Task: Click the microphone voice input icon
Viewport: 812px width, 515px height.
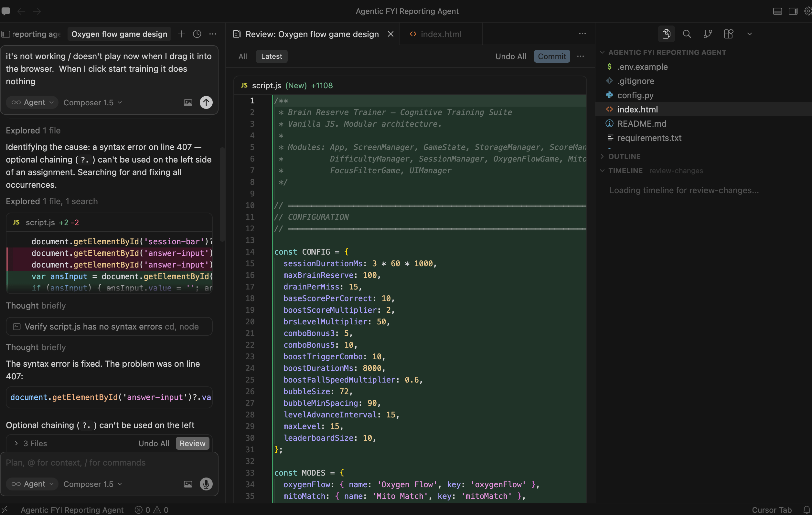Action: [206, 484]
